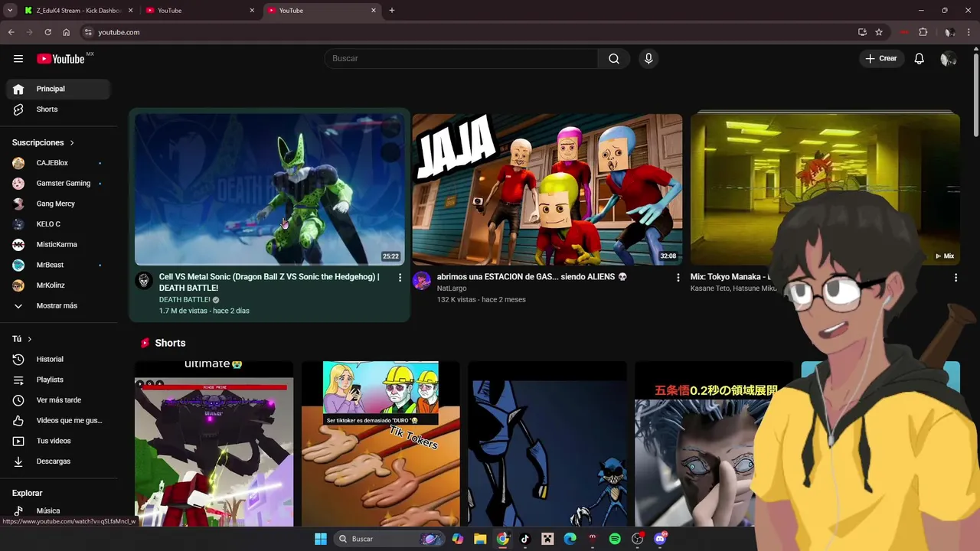This screenshot has height=551, width=980.
Task: Open Playlists in sidebar
Action: (58, 380)
